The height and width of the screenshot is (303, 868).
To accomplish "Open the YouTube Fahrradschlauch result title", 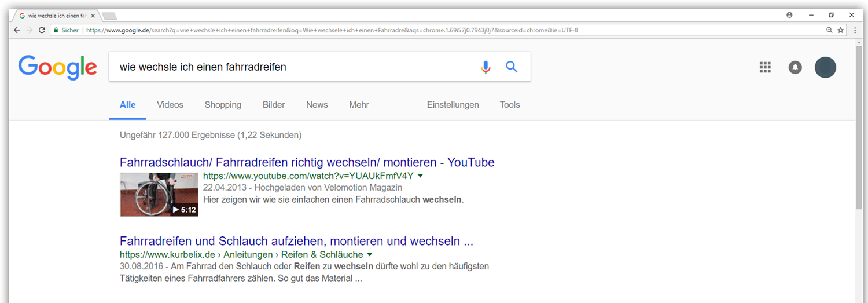I will pos(307,162).
